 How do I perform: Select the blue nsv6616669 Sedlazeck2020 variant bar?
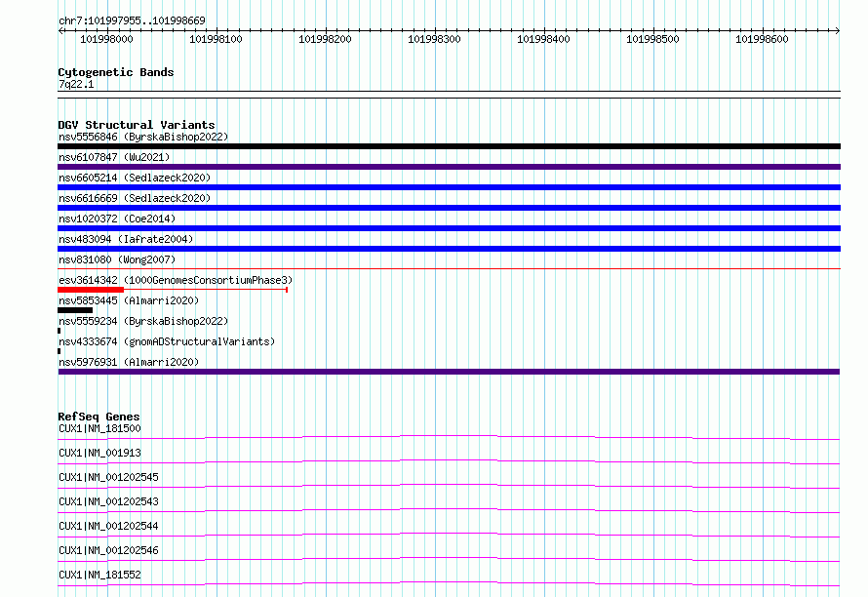pyautogui.click(x=449, y=208)
